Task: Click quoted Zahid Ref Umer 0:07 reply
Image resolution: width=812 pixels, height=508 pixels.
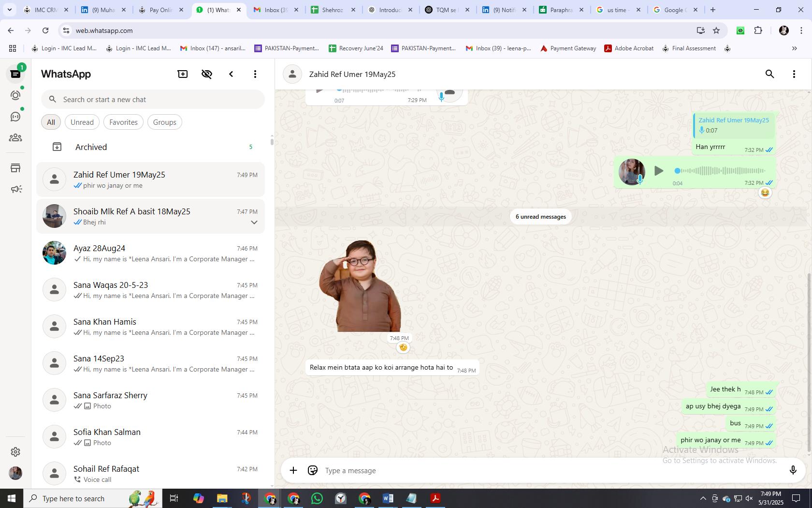Action: 734,125
